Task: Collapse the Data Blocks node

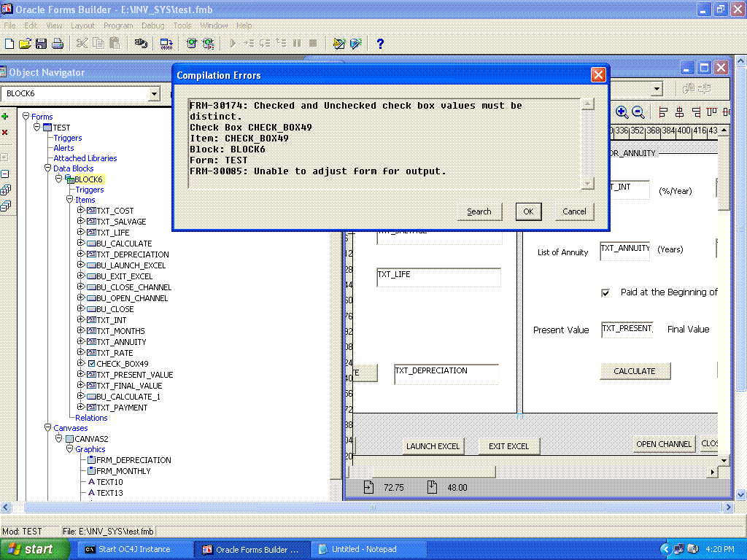Action: [x=47, y=168]
